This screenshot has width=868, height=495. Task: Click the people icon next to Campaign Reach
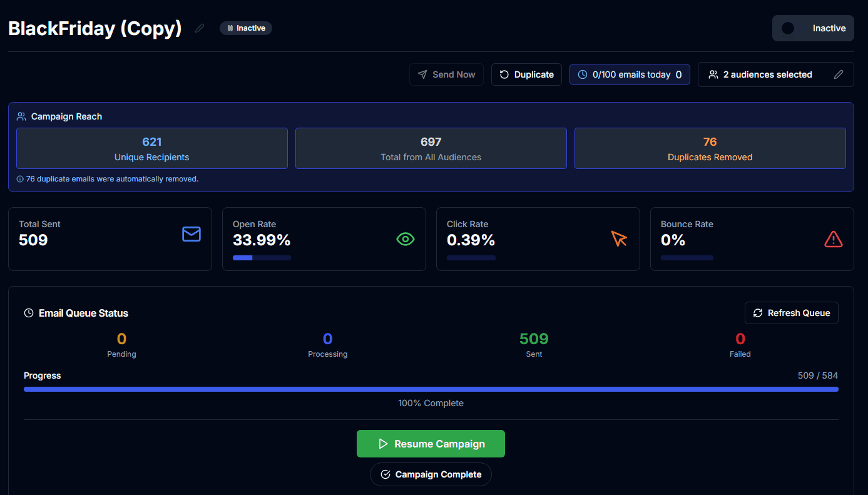point(21,116)
